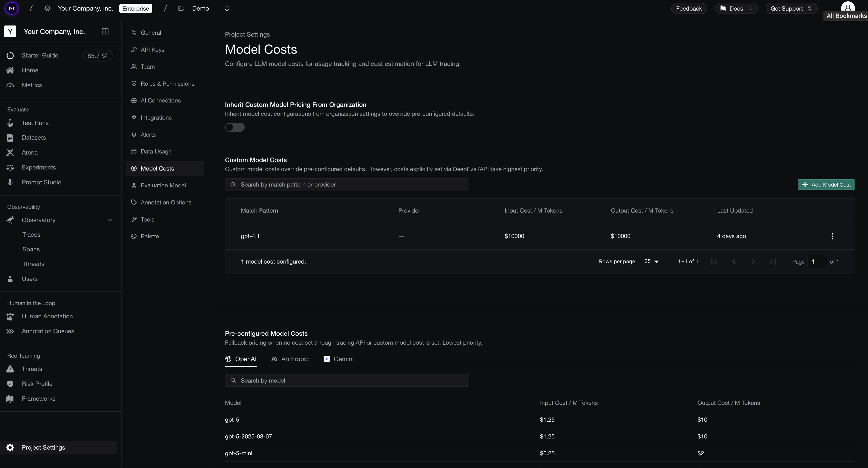
Task: Focus the custom model cost search field
Action: (347, 185)
